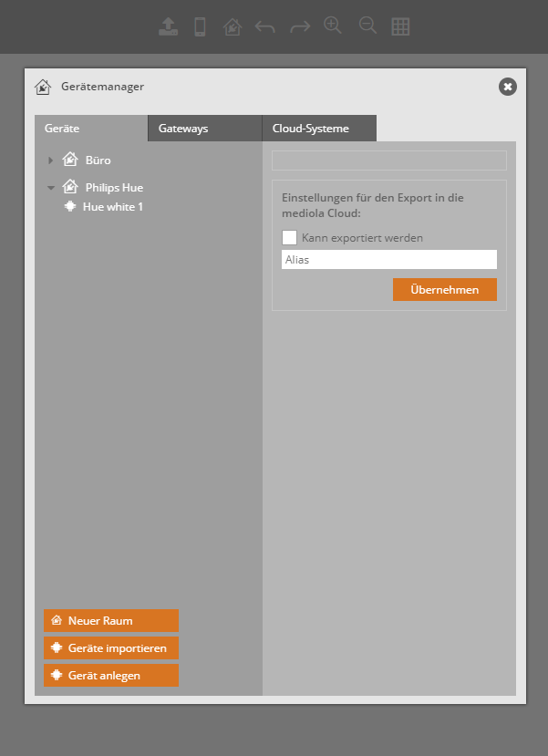
Task: Collapse the Philips Hue tree node
Action: coord(51,188)
